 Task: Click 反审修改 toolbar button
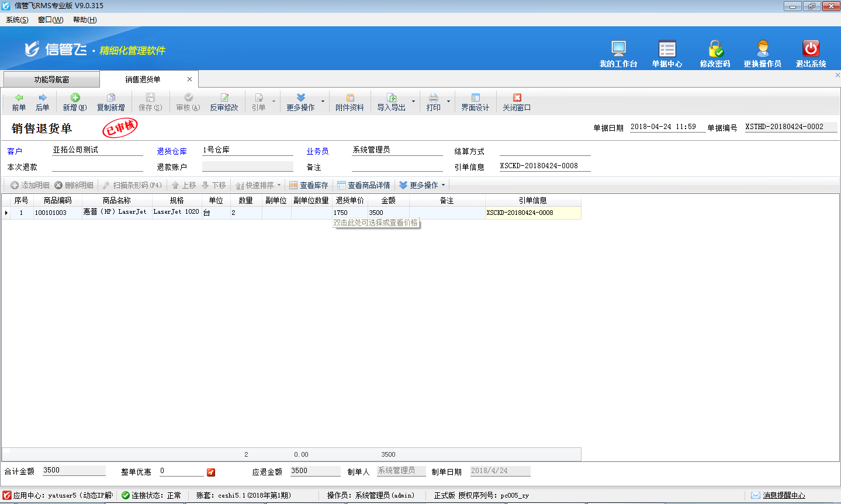point(224,102)
